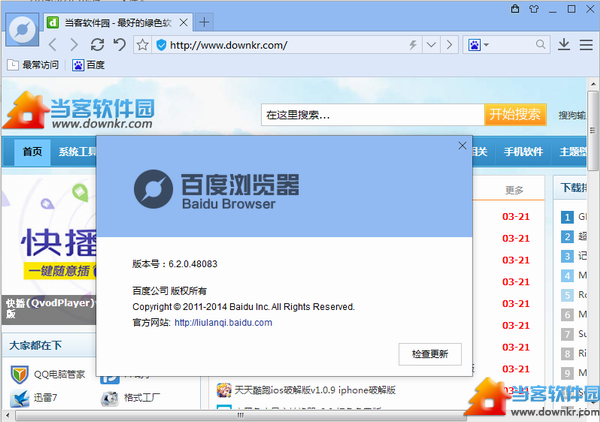This screenshot has width=600, height=422.
Task: Open a new tab with plus button
Action: point(204,22)
